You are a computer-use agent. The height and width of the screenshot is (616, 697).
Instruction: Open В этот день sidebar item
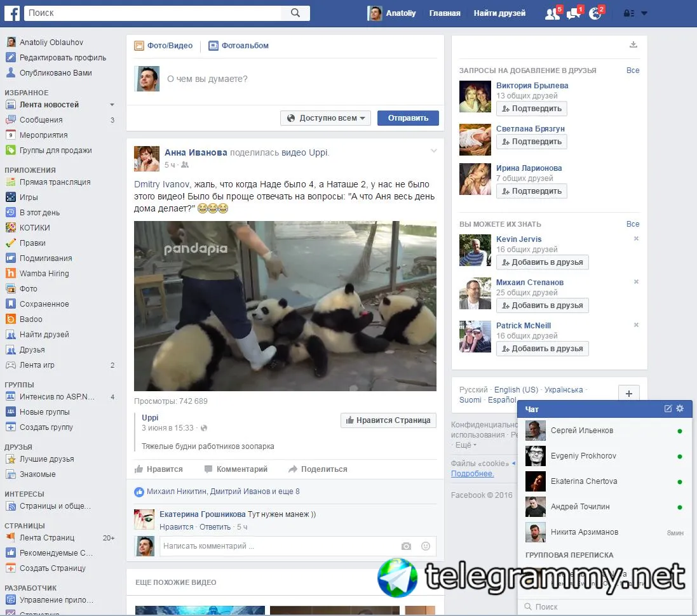39,213
